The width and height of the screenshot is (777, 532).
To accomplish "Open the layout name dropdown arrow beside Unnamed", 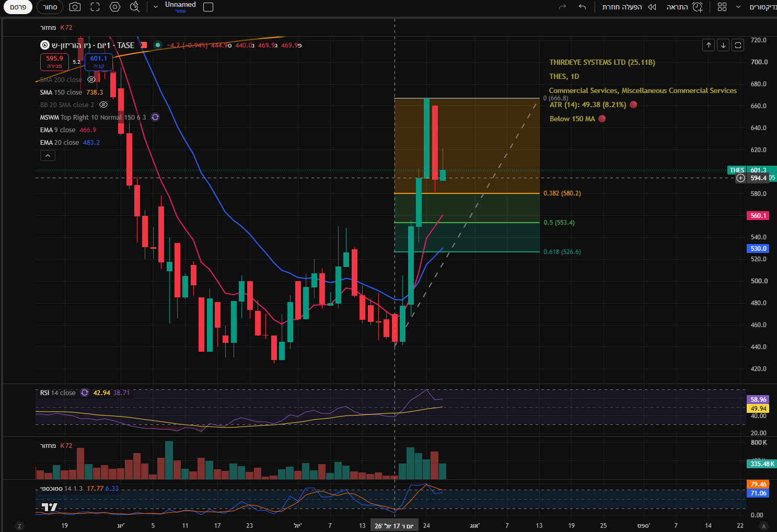I will (x=155, y=7).
